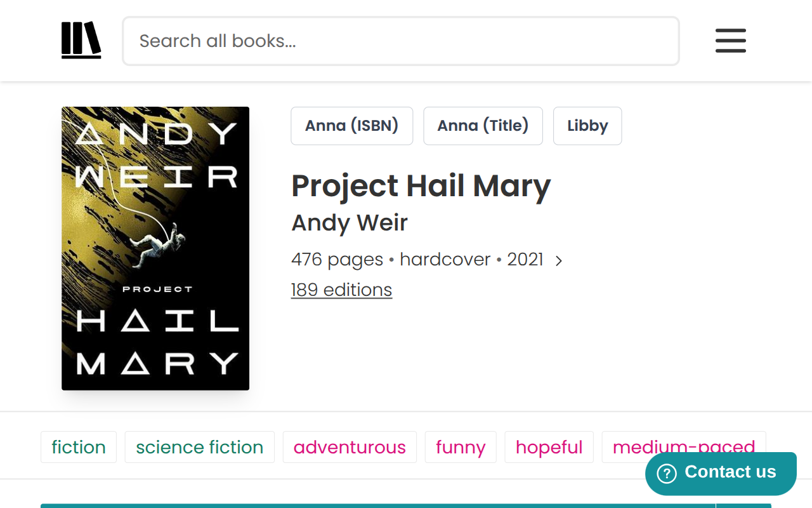Click the Project Hail Mary cover image
Viewport: 812px width, 508px height.
tap(155, 248)
